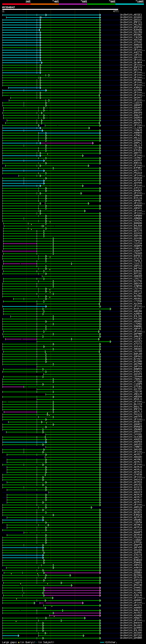Open hit UniRef100_B4FEE3

(x=131, y=256)
